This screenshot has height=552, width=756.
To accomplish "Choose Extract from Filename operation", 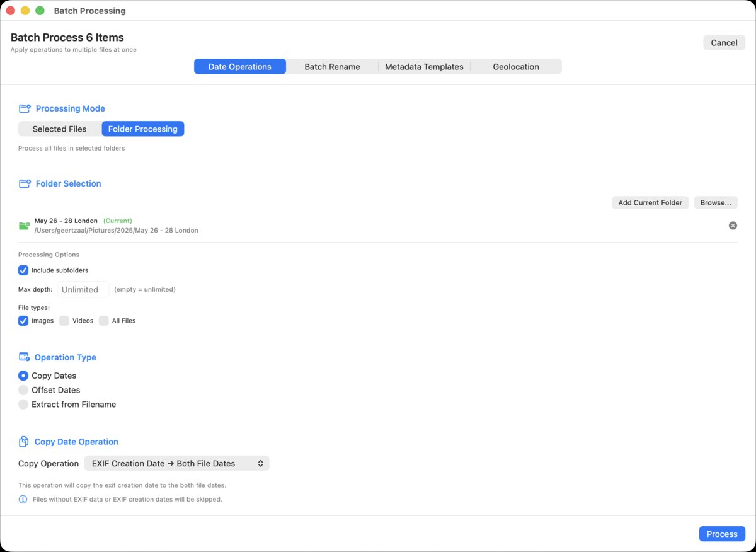I will [x=23, y=405].
